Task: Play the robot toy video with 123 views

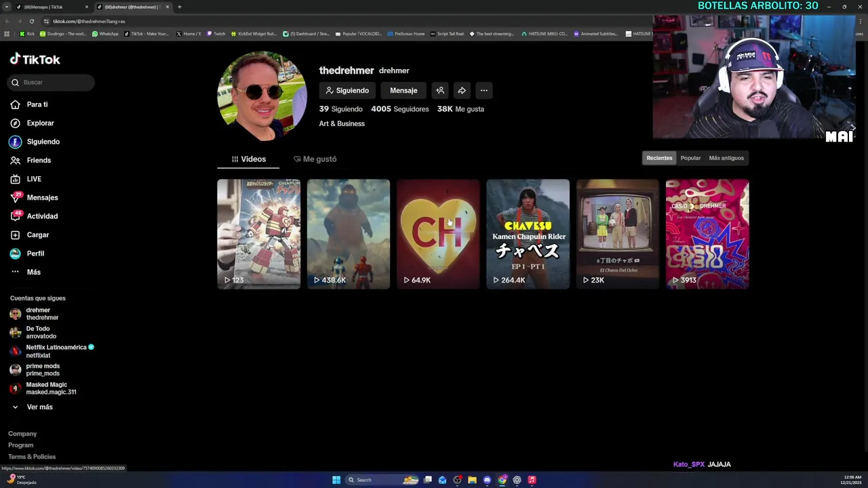Action: tap(258, 234)
